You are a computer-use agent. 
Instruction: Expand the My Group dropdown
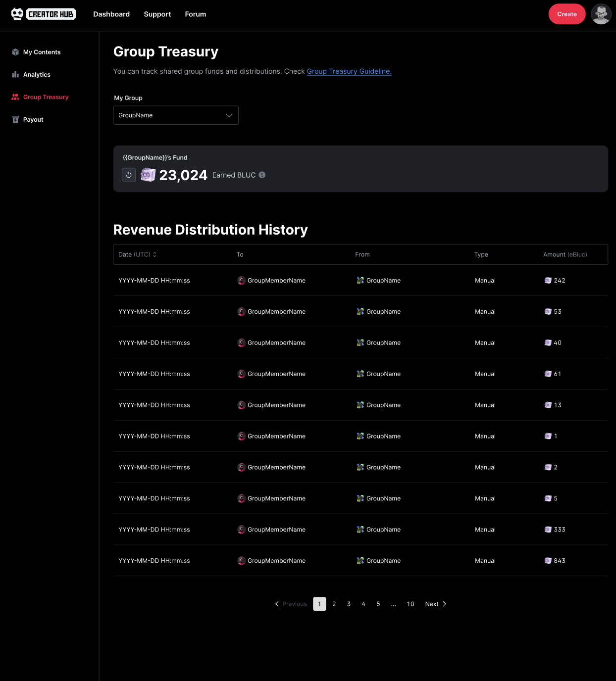click(x=176, y=115)
